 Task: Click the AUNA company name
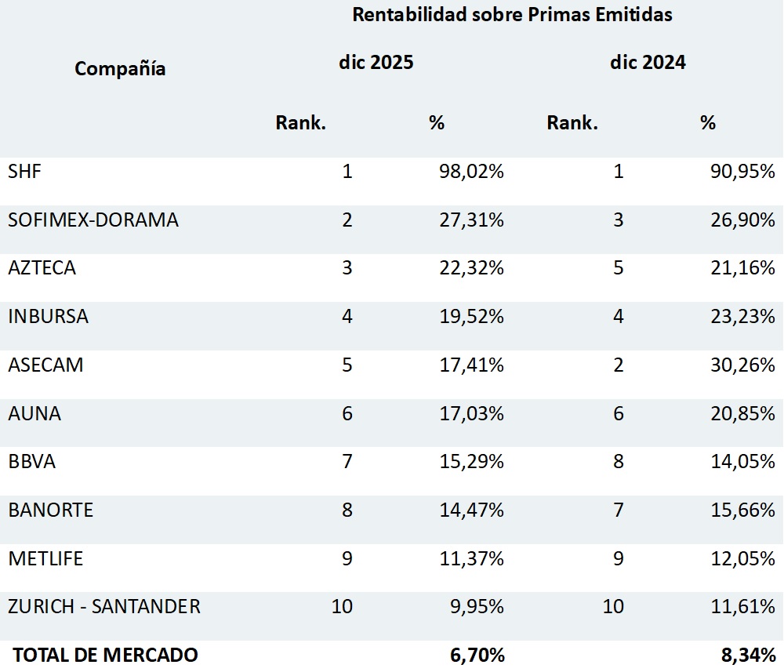34,413
